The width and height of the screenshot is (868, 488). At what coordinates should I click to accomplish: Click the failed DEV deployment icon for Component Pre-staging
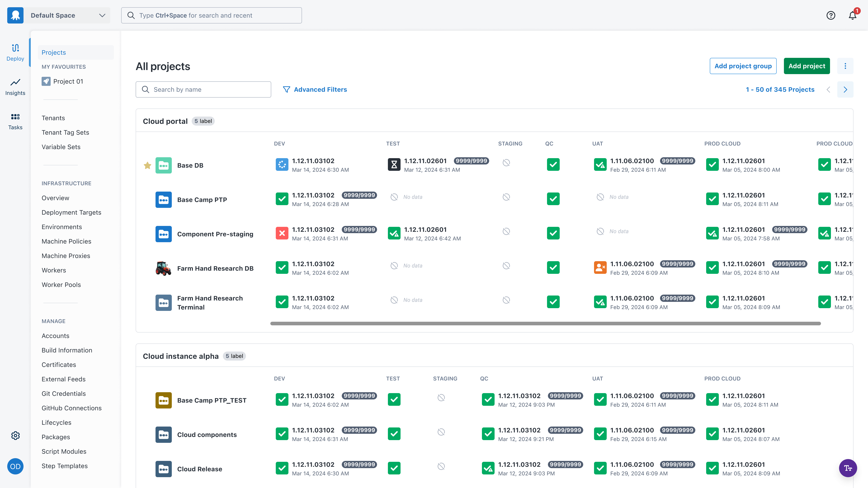(x=282, y=233)
